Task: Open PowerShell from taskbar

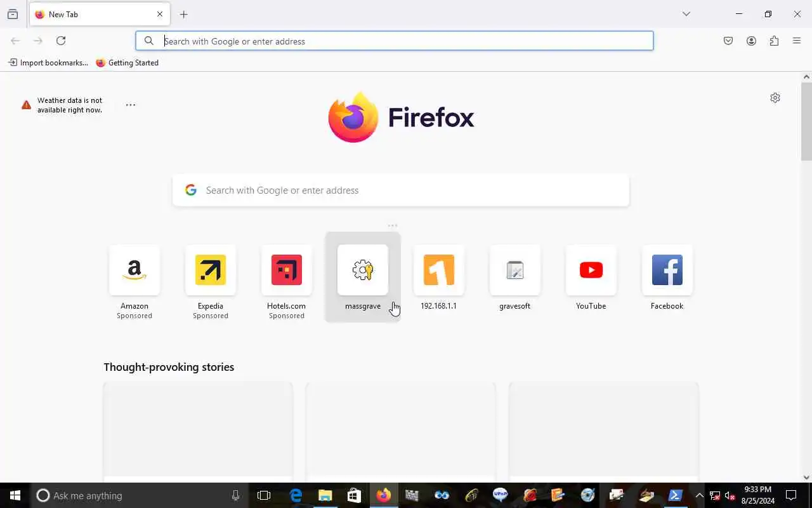Action: (x=675, y=495)
